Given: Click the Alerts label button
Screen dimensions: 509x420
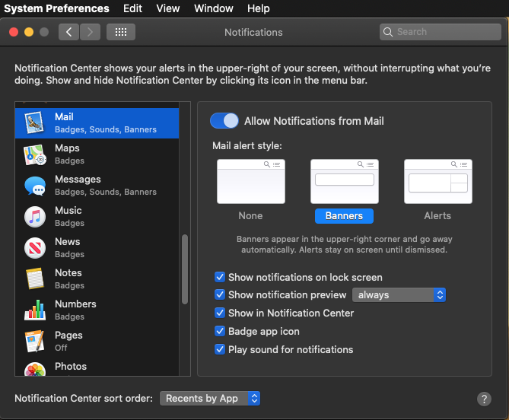Looking at the screenshot, I should (437, 216).
